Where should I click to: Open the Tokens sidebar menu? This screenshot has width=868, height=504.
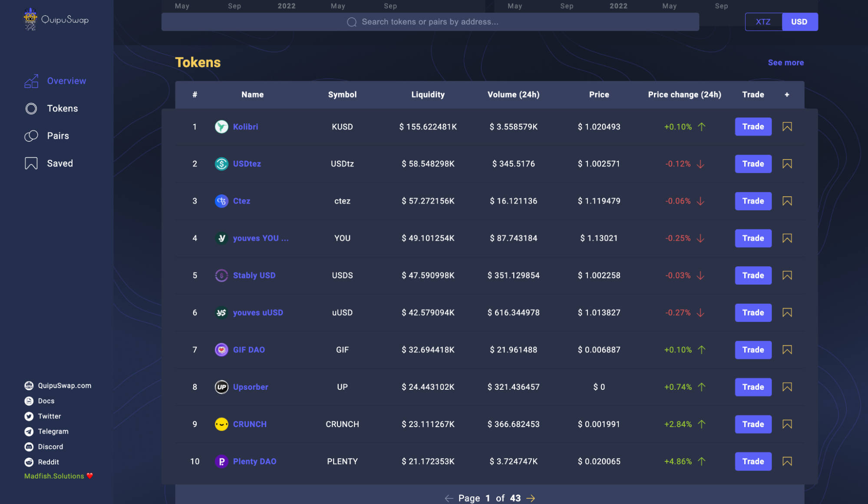62,109
